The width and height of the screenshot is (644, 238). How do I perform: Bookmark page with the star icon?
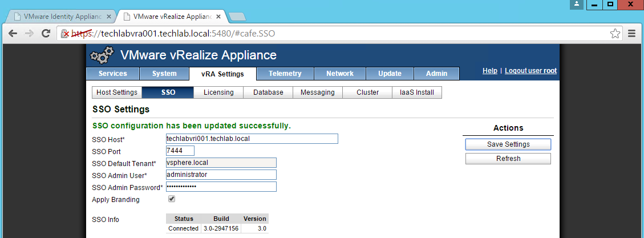(615, 34)
